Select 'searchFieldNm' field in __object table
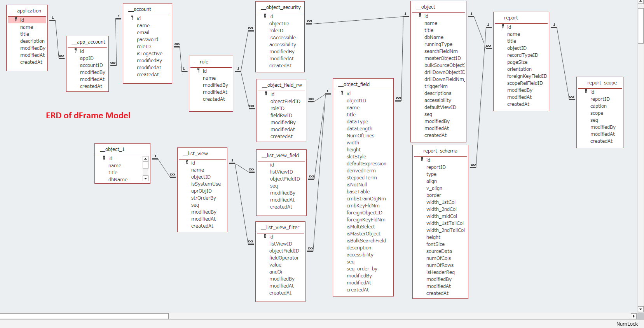The image size is (644, 328). pos(441,51)
